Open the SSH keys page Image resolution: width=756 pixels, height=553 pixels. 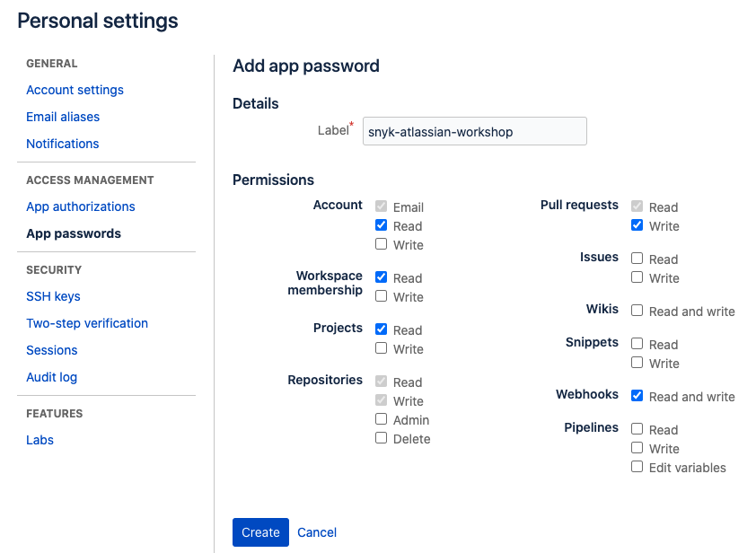[x=52, y=296]
